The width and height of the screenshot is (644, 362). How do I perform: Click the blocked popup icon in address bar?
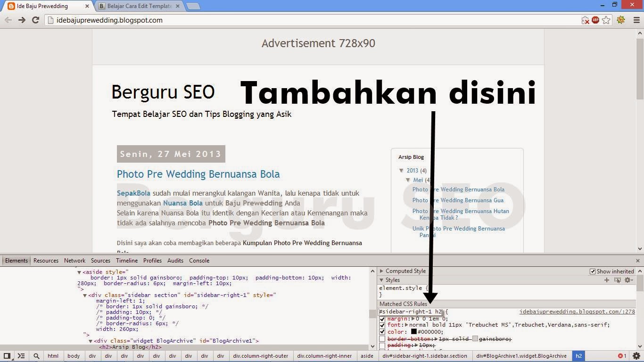[x=585, y=20]
